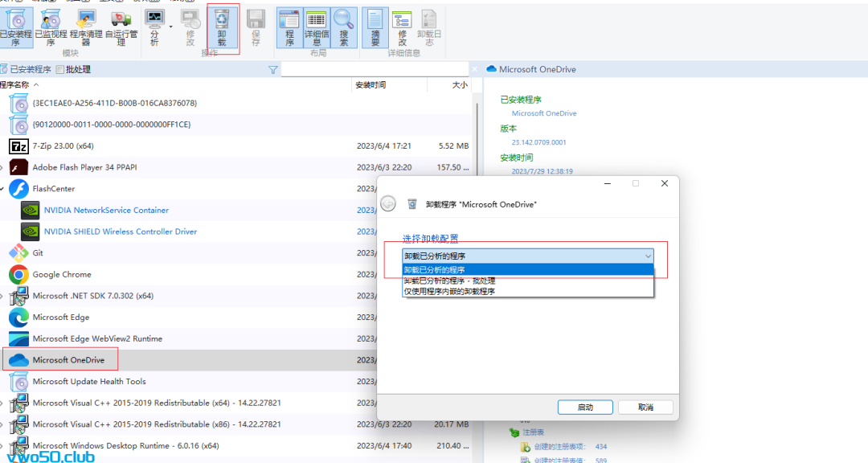
Task: Click 修改 in the 操作 group
Action: [x=190, y=27]
